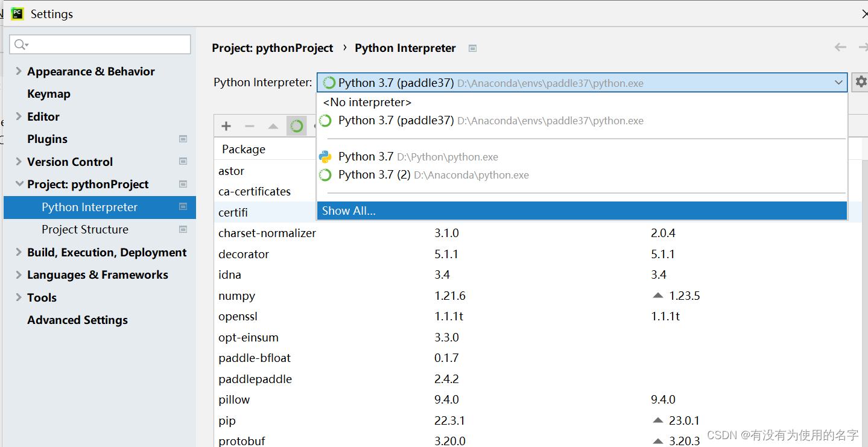Expand Version Control settings group
Screen dimensions: 868x447
pos(19,162)
